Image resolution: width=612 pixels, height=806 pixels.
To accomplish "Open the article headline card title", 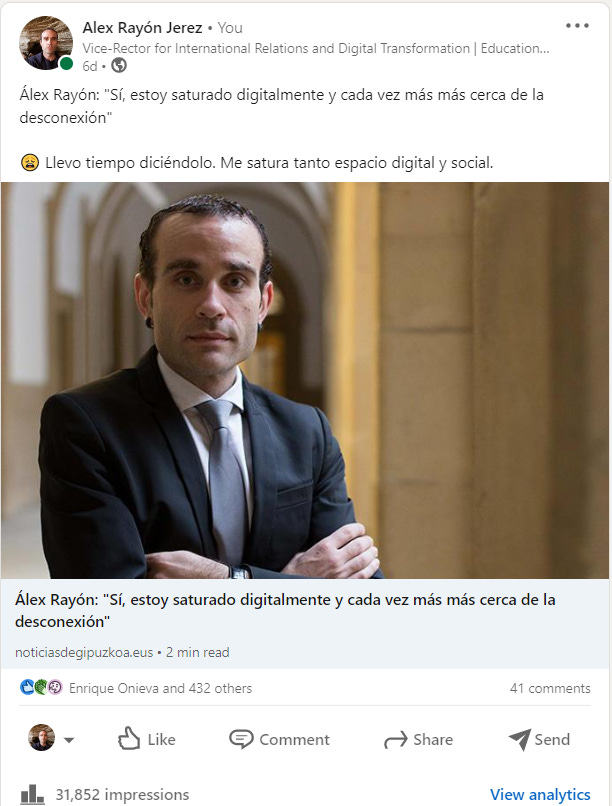I will point(285,611).
